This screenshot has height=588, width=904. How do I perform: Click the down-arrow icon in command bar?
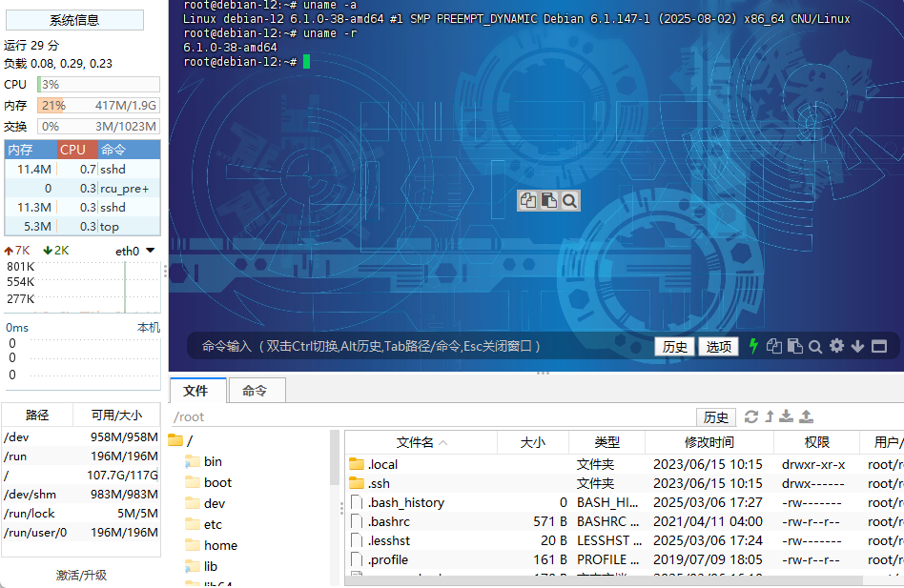(857, 346)
